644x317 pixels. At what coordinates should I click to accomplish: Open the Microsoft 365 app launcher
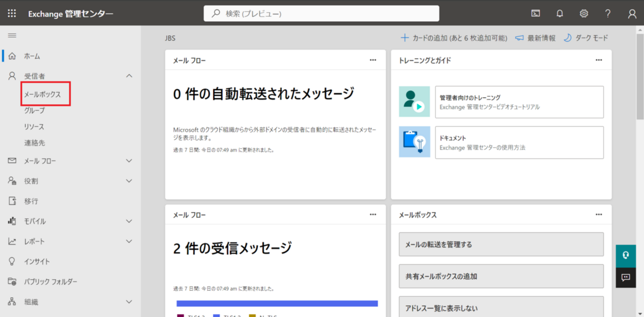point(11,13)
